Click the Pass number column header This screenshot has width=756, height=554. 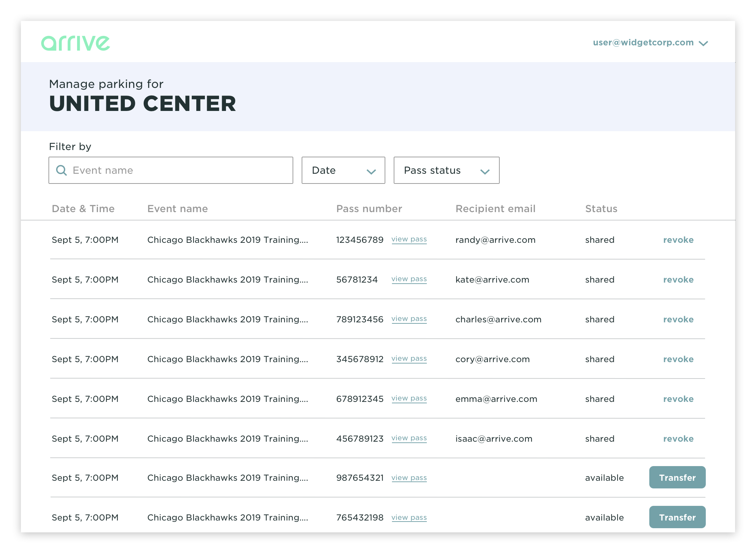pos(369,209)
